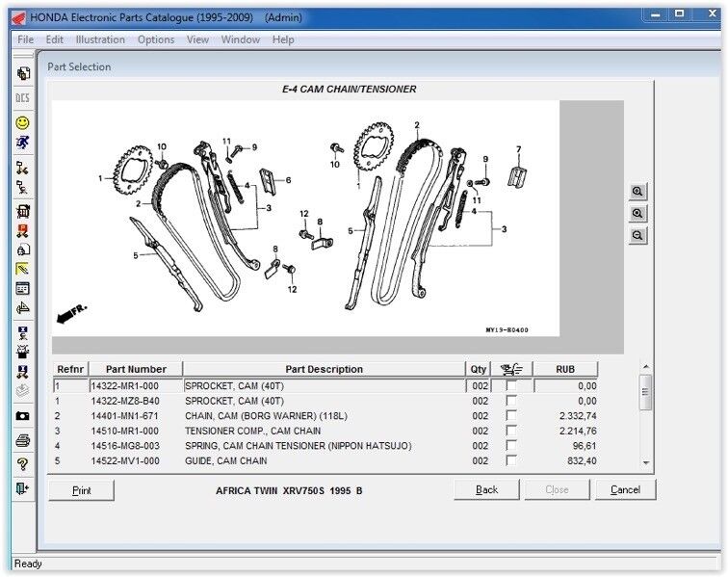728x577 pixels.
Task: Click the exit door icon
Action: [x=23, y=488]
